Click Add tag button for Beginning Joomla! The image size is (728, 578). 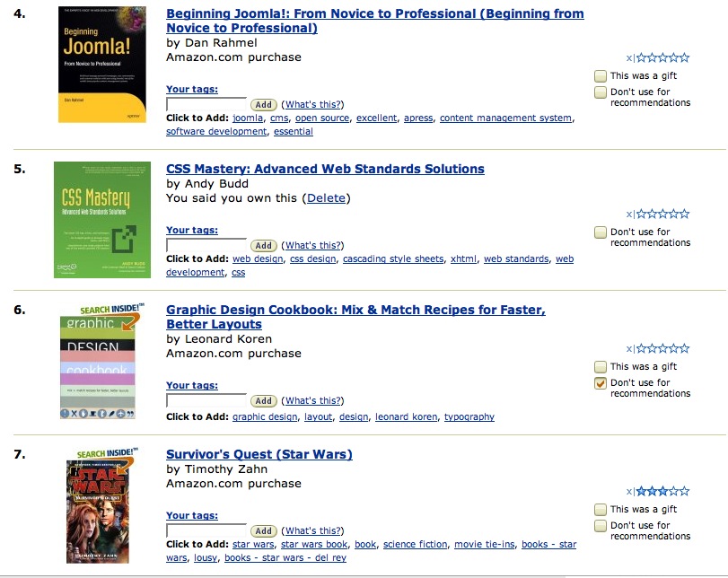pyautogui.click(x=263, y=104)
